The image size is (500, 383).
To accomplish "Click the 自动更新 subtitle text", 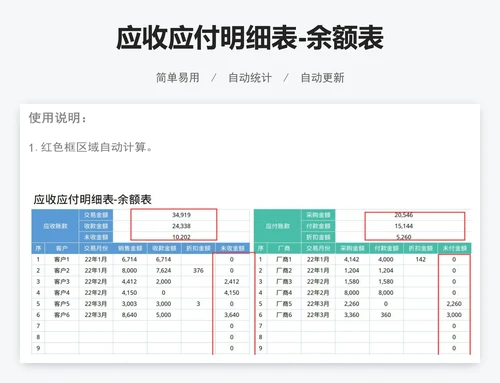I will point(322,78).
